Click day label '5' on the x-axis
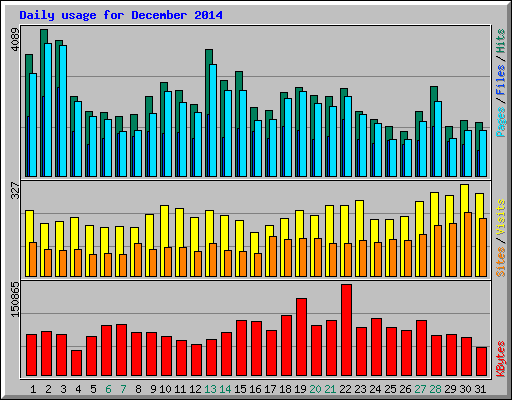This screenshot has width=512, height=400. pos(93,389)
